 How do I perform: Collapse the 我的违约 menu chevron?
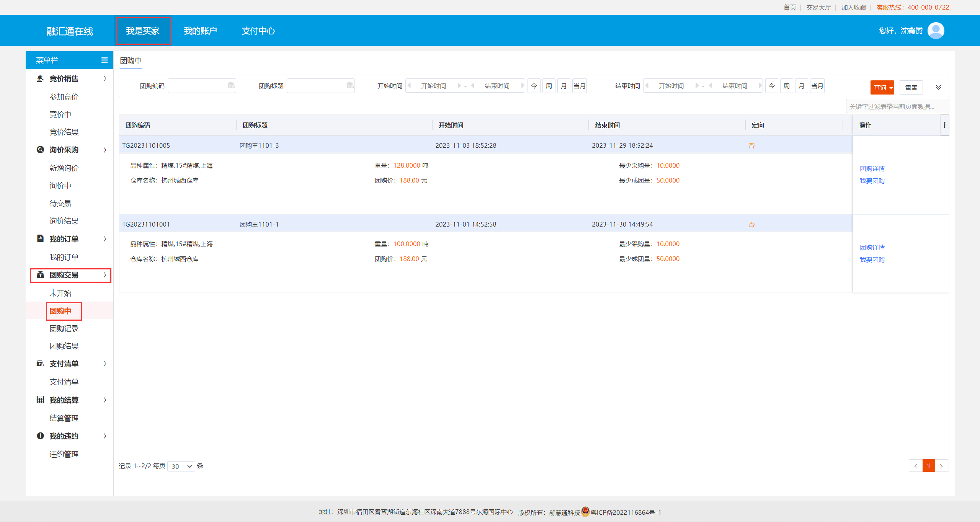tap(105, 436)
